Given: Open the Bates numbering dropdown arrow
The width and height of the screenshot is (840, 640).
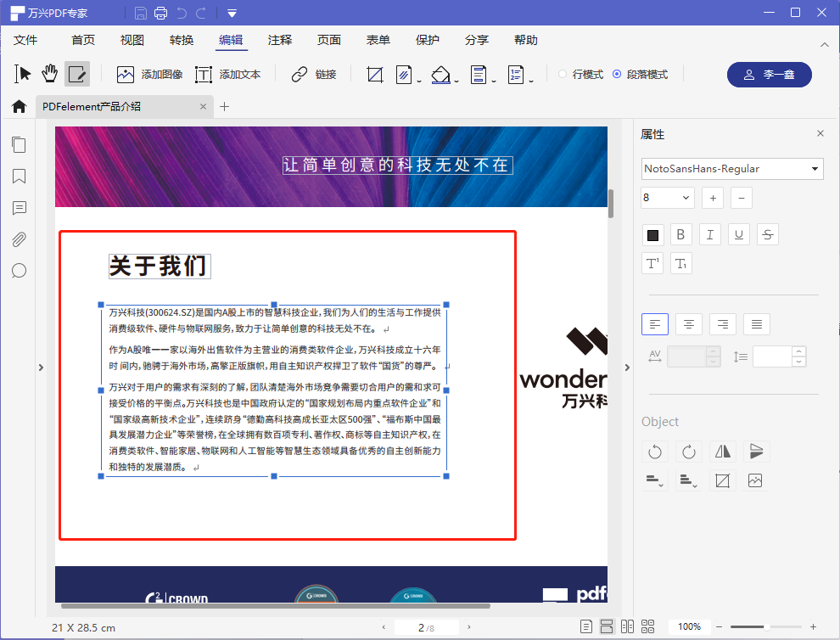Looking at the screenshot, I should pyautogui.click(x=531, y=81).
